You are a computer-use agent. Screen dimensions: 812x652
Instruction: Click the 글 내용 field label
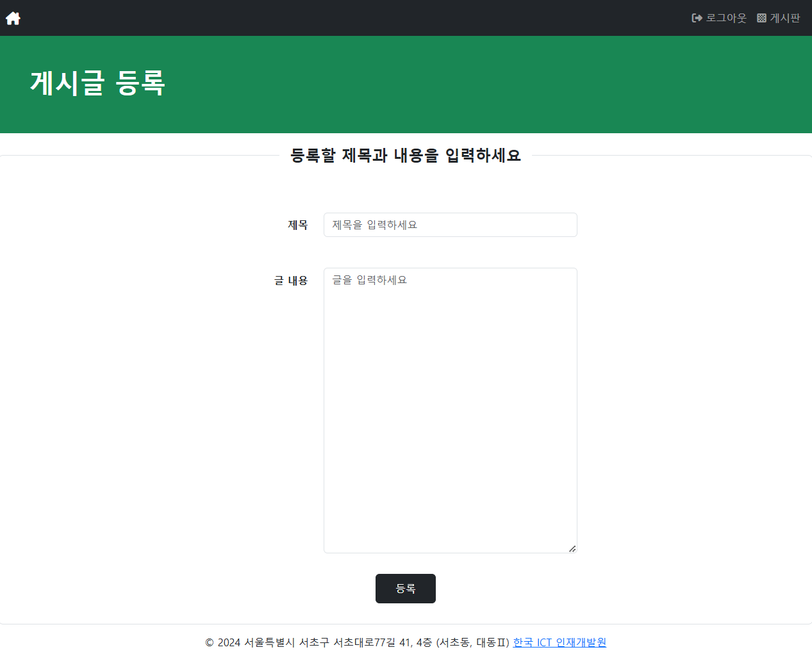[291, 281]
